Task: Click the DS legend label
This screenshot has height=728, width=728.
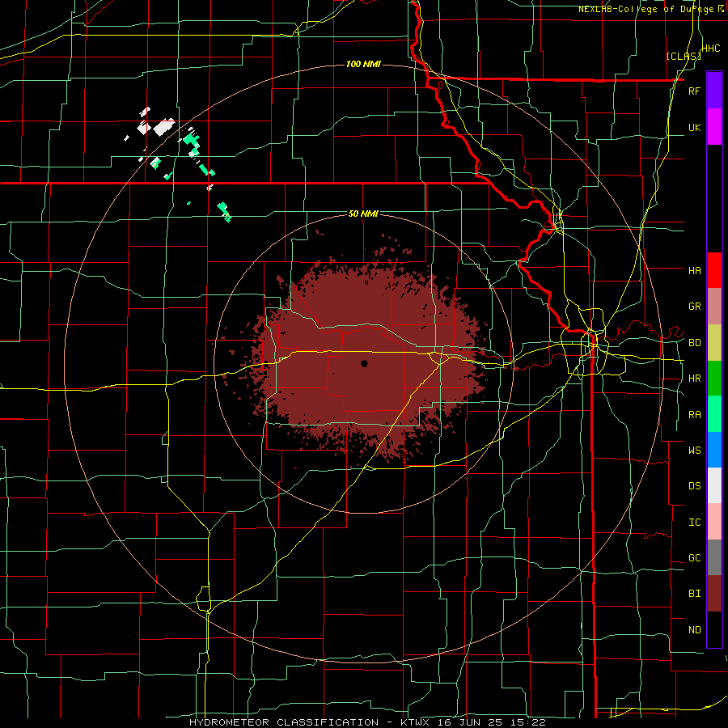Action: point(694,486)
